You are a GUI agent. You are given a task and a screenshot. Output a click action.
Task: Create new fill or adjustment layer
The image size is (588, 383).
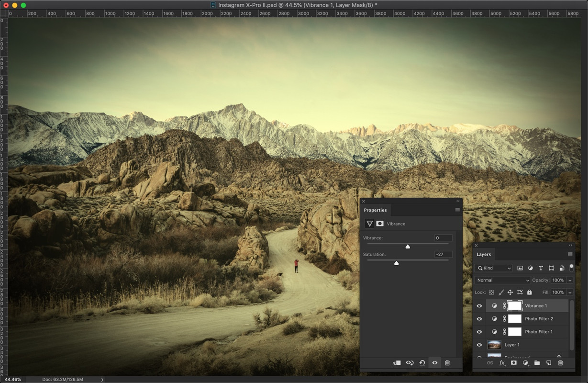pyautogui.click(x=525, y=363)
